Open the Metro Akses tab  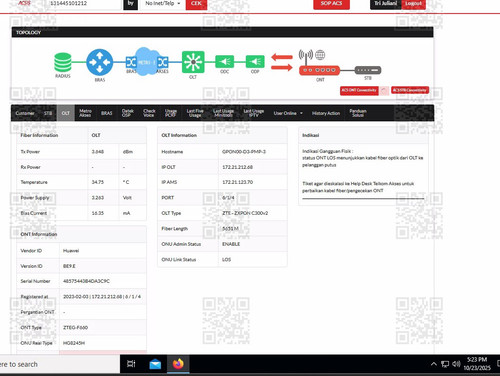tap(85, 113)
